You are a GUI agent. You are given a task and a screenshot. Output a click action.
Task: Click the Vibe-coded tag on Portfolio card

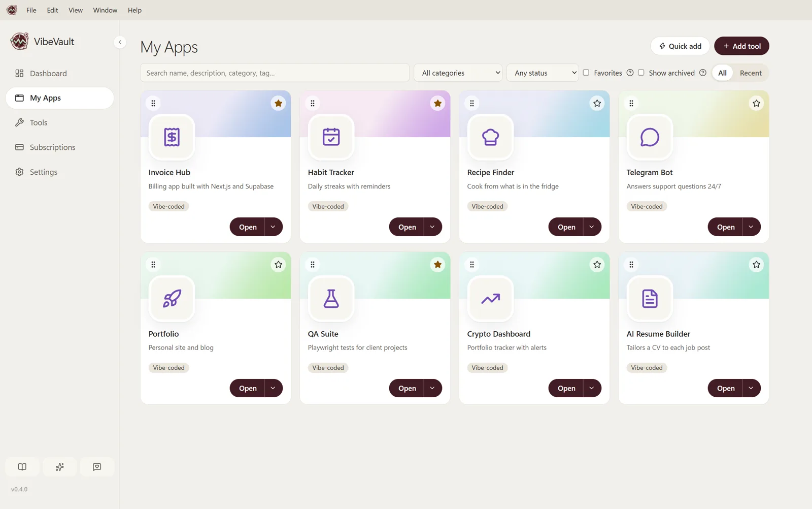coord(169,368)
